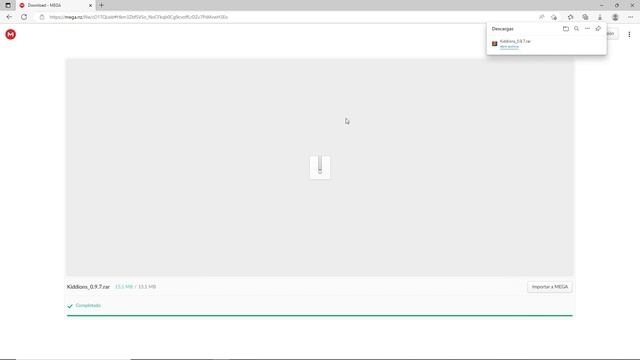
Task: Click the mega.nz address bar
Action: click(x=286, y=17)
